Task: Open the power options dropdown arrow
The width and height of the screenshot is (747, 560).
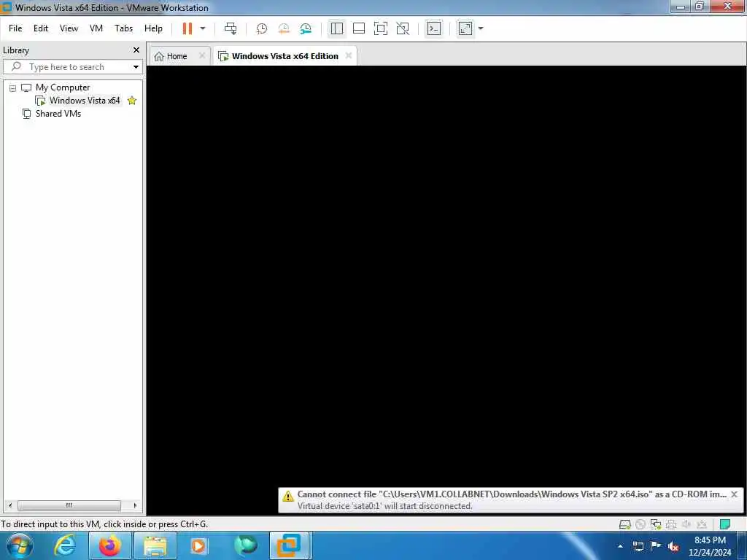Action: [203, 28]
